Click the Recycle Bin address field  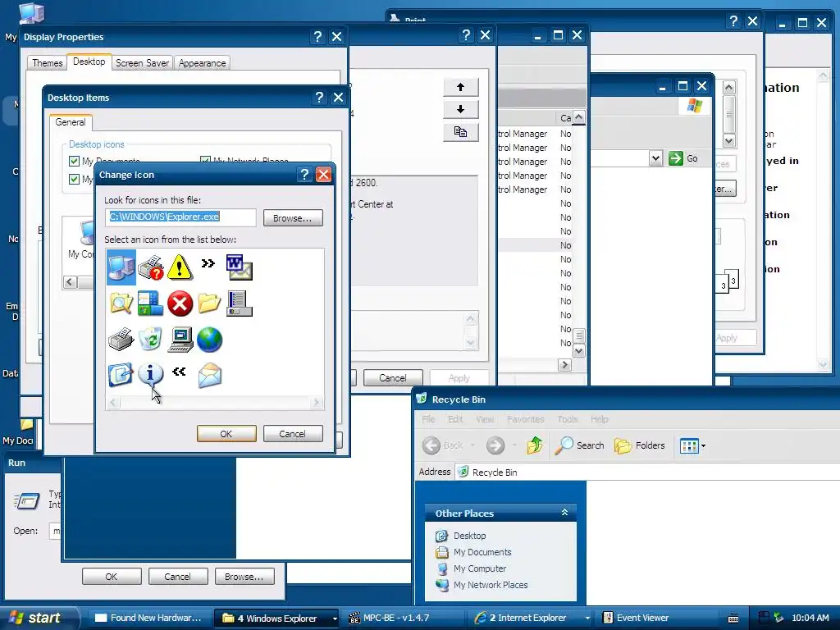point(648,472)
